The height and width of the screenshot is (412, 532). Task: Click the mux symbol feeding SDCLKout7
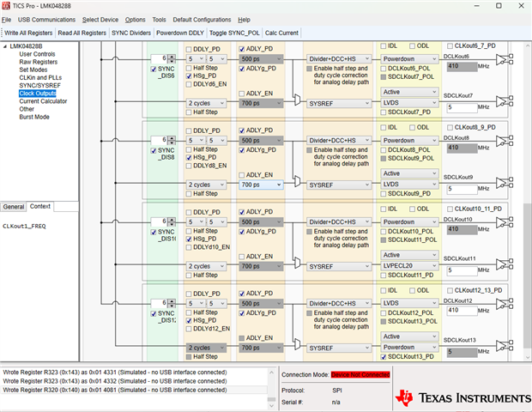297,100
